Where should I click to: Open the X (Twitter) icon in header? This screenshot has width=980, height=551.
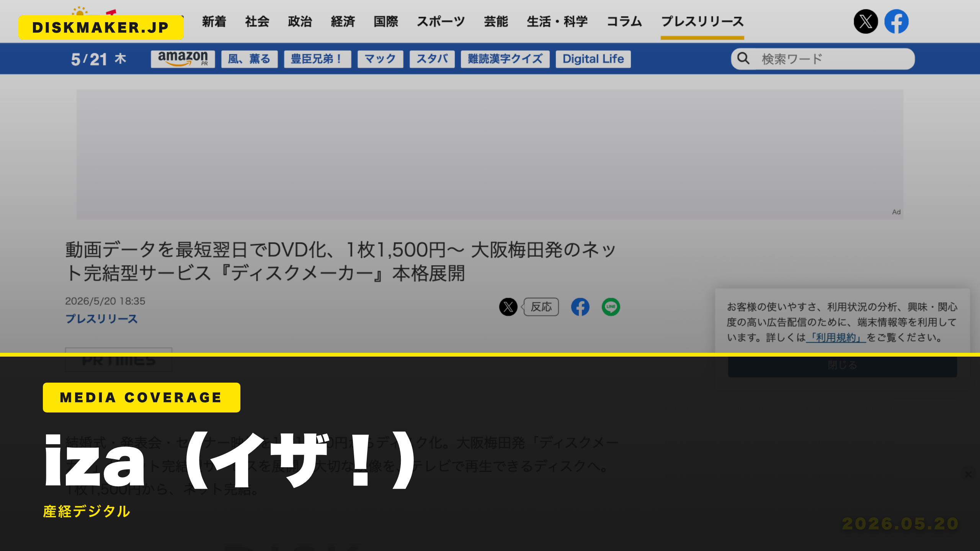tap(866, 21)
